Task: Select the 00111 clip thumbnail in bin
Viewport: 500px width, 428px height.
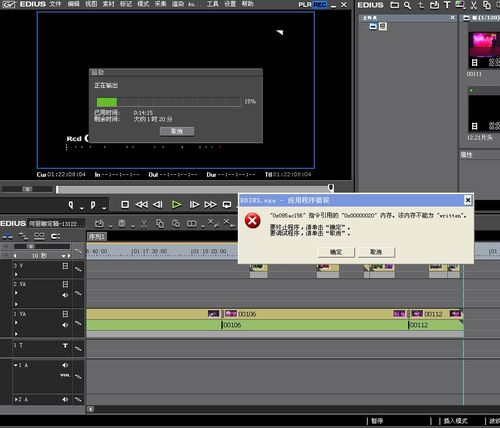Action: pos(484,50)
